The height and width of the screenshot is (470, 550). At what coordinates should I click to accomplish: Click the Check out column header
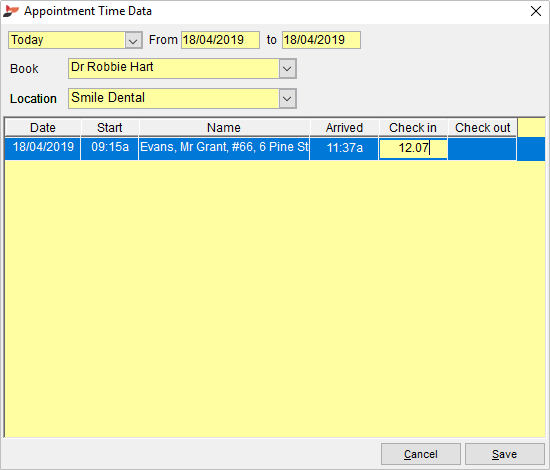482,128
